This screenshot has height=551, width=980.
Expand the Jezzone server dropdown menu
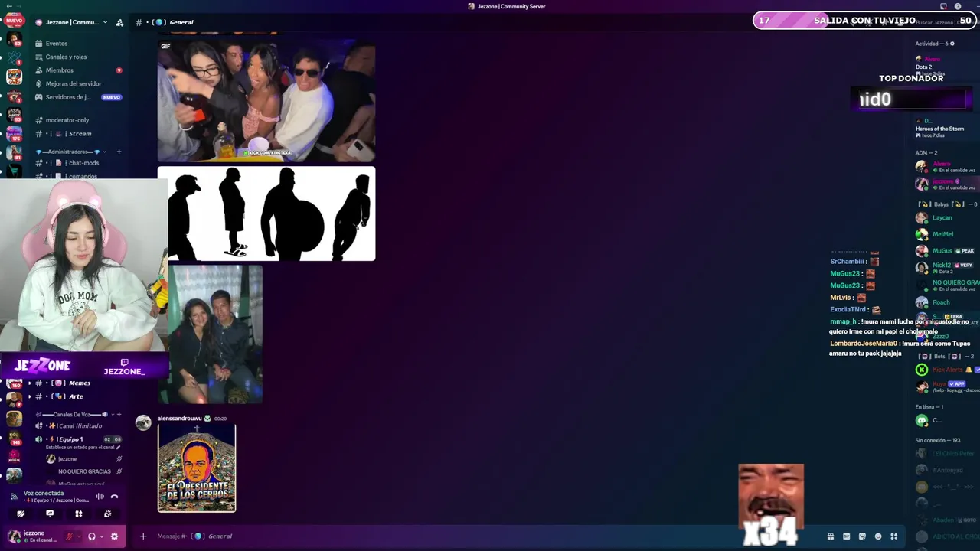[x=105, y=22]
